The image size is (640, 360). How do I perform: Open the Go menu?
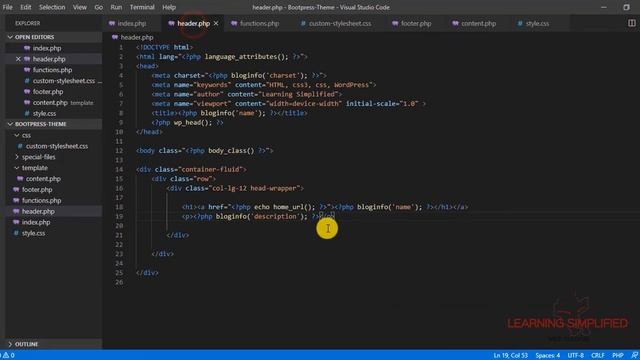tap(98, 7)
